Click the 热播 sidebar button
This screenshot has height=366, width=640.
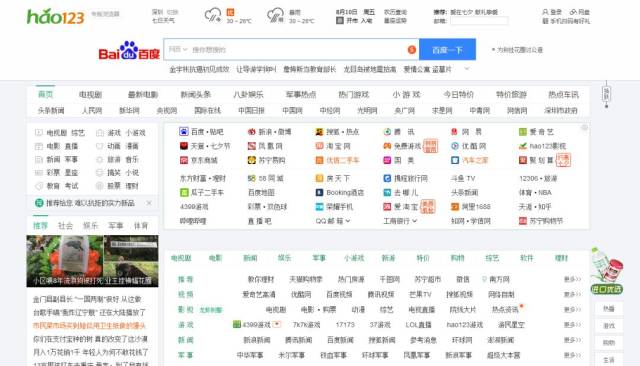point(609,309)
